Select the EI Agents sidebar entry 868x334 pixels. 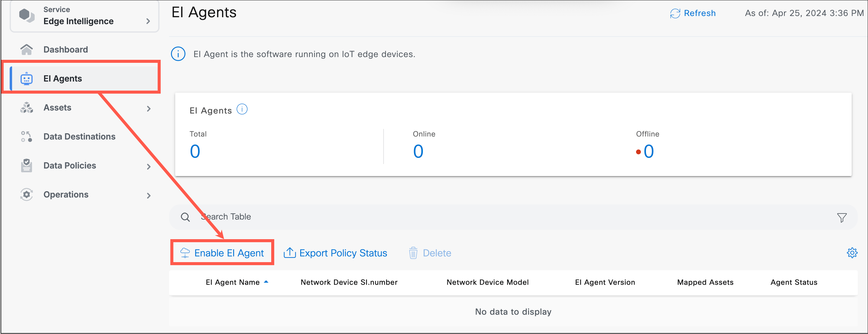tap(62, 78)
